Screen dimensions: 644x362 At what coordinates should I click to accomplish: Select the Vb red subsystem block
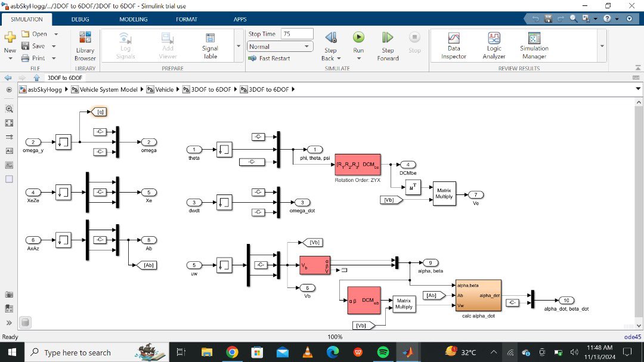[315, 265]
